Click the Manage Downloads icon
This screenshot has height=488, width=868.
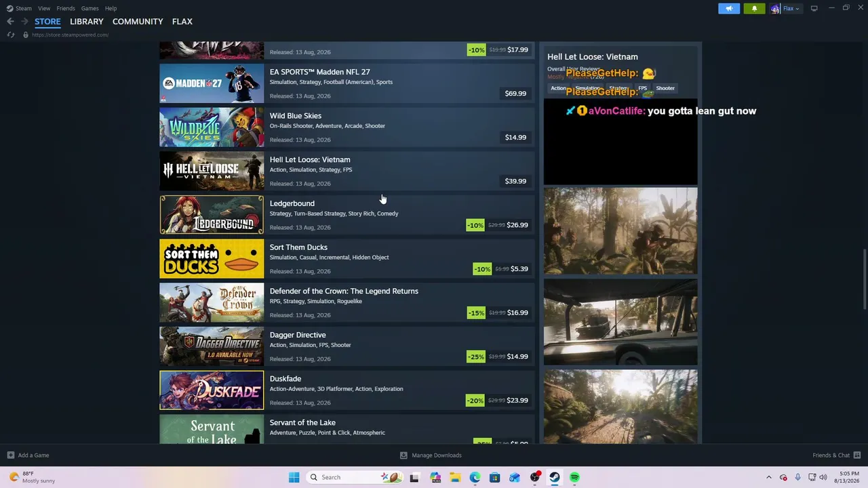(403, 455)
